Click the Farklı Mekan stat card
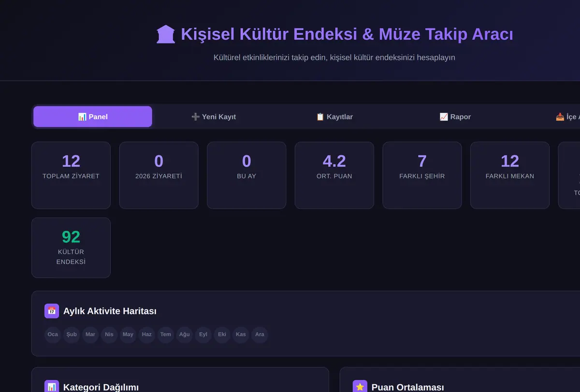Screen dimensions: 580x392 click(x=510, y=175)
